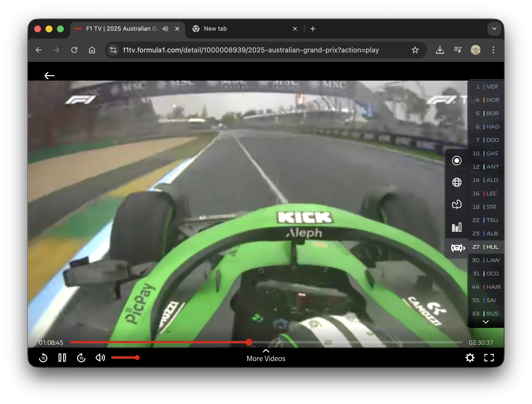Open player settings gear

(x=470, y=358)
